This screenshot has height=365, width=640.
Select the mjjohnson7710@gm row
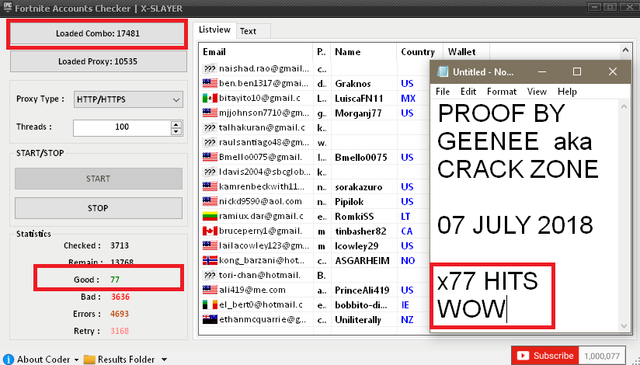[x=314, y=113]
